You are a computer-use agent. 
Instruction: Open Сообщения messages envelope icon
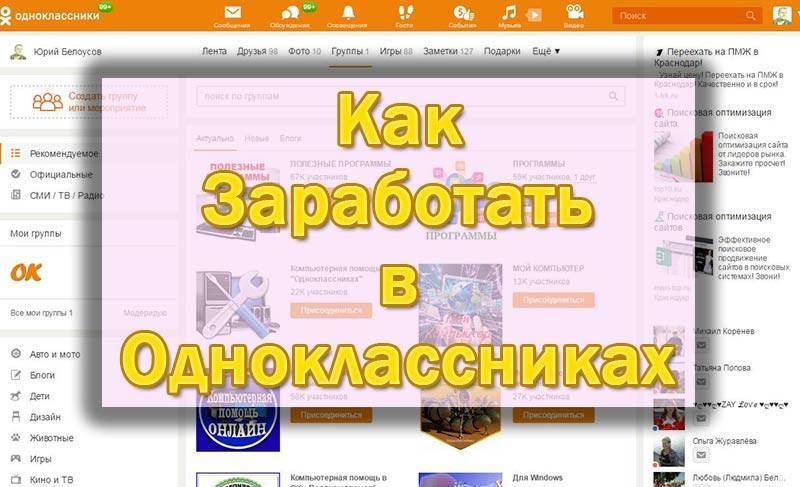(x=233, y=12)
